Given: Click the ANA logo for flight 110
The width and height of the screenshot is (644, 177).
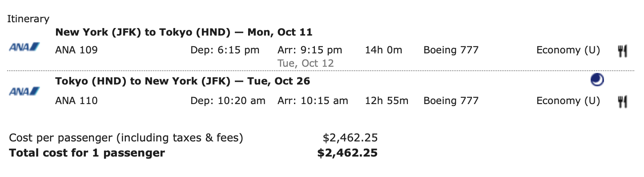Looking at the screenshot, I should click(24, 91).
